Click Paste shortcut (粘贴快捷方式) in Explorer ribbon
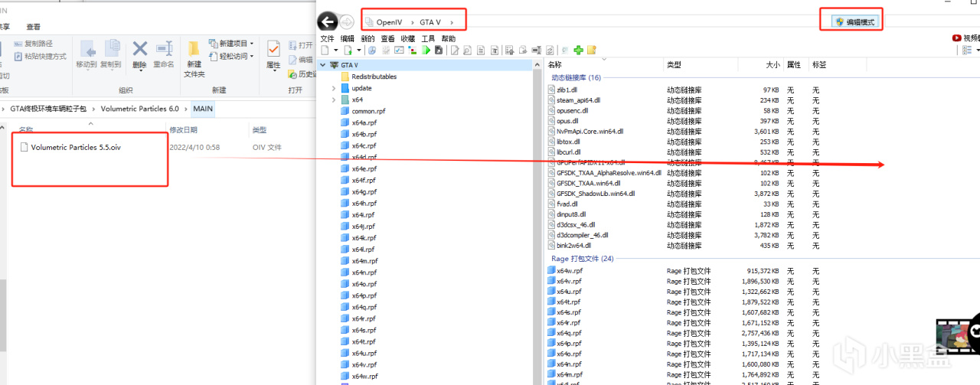Screen dimensions: 980x385 coord(40,57)
